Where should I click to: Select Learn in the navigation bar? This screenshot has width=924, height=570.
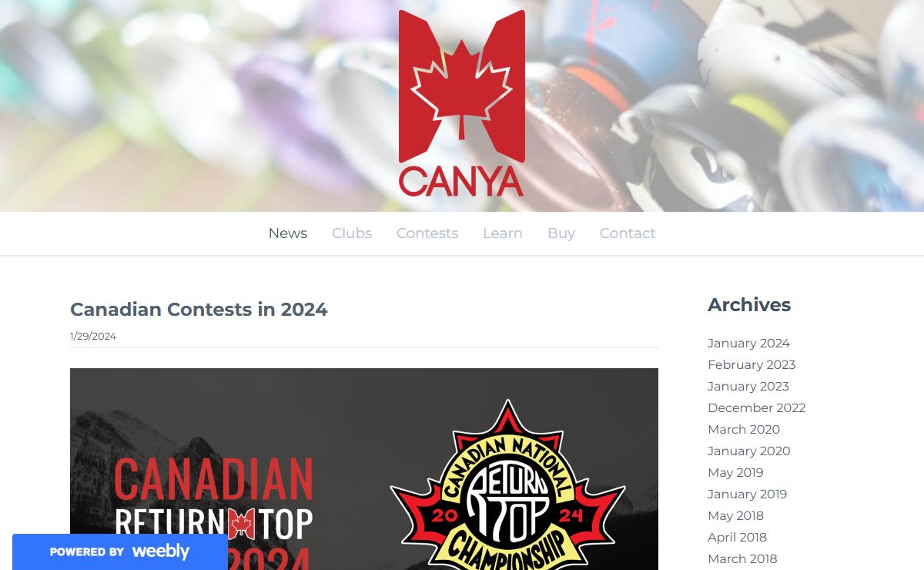point(503,233)
